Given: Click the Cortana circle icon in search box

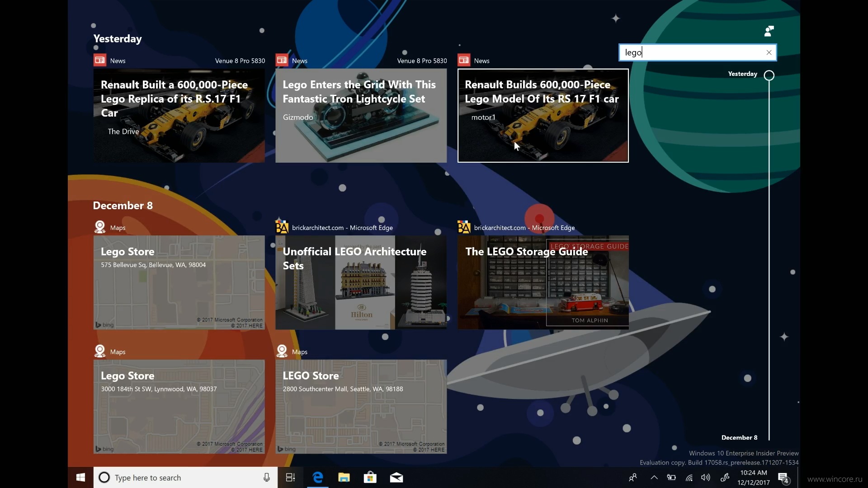Looking at the screenshot, I should pos(104,478).
